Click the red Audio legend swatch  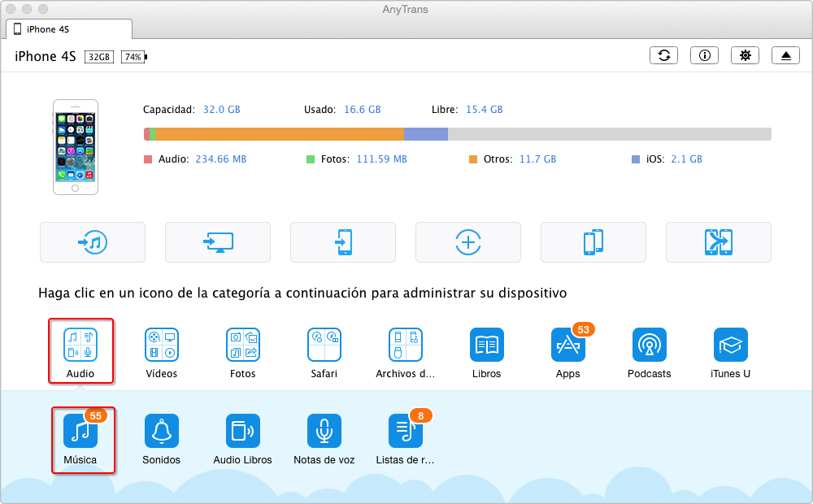click(148, 159)
